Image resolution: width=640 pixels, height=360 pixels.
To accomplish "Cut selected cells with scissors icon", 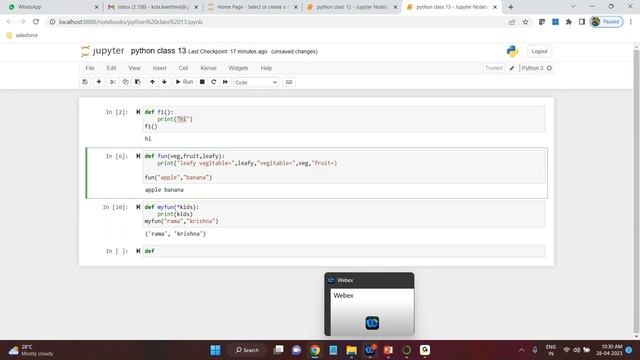I will point(113,82).
